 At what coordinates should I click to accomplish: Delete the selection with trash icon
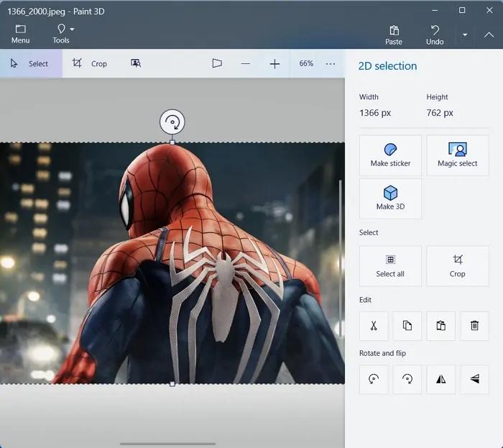pyautogui.click(x=474, y=326)
